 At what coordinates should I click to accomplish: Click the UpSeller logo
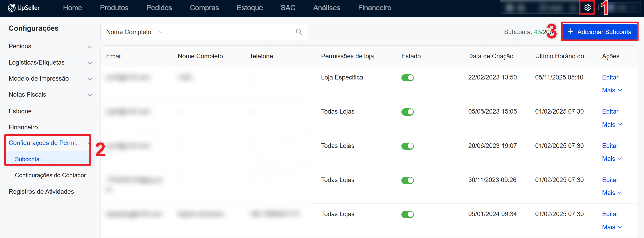pos(24,8)
